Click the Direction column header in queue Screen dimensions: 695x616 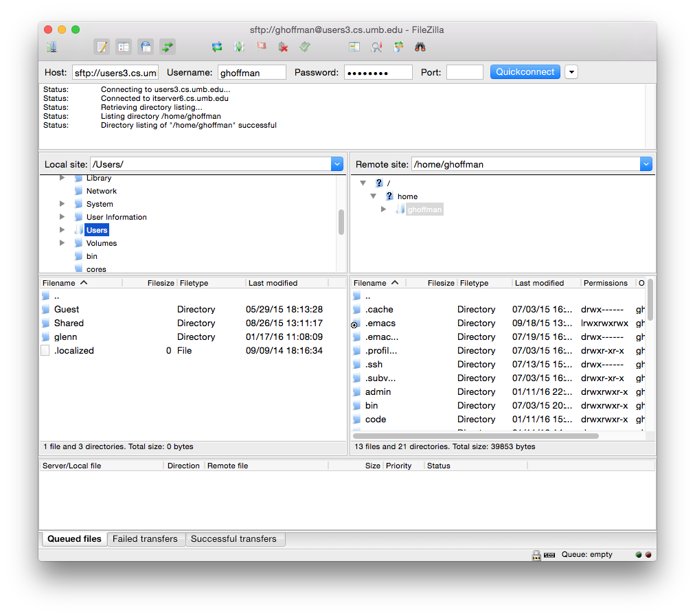pyautogui.click(x=183, y=466)
